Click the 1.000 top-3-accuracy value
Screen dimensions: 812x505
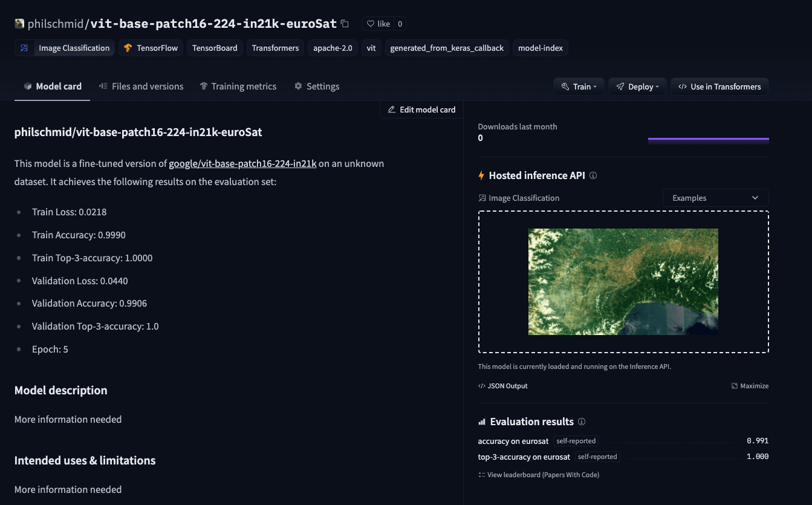(758, 457)
